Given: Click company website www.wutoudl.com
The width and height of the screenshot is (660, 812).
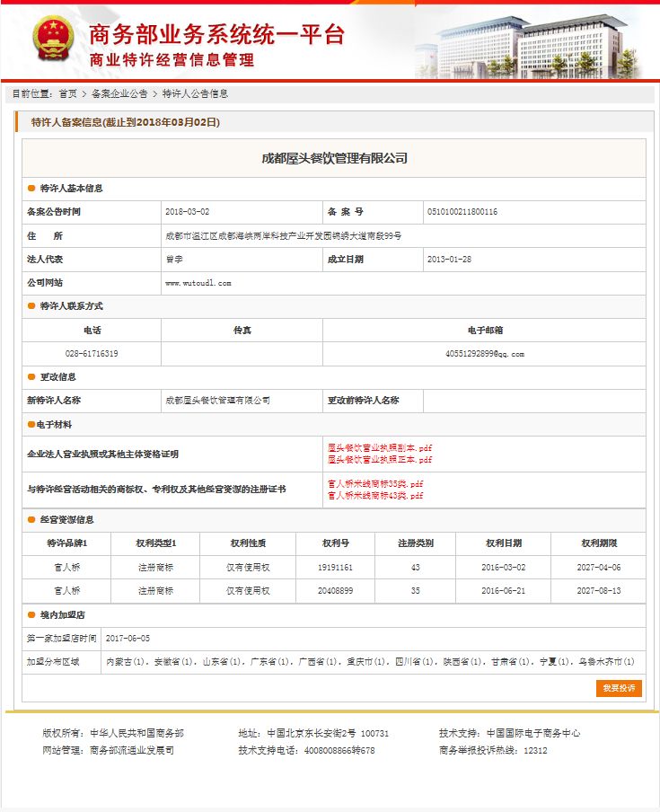Looking at the screenshot, I should [x=198, y=283].
